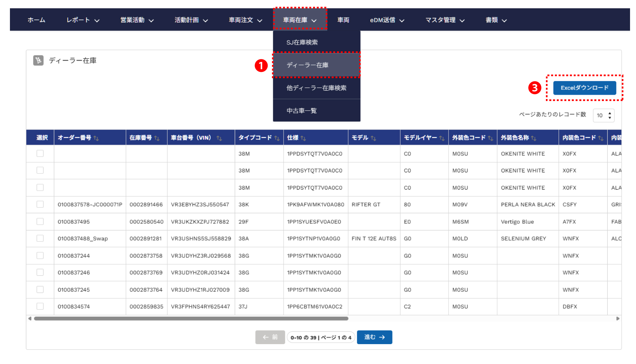This screenshot has height=364, width=636.
Task: Click the scroll-right arrow of table
Action: pos(618,319)
